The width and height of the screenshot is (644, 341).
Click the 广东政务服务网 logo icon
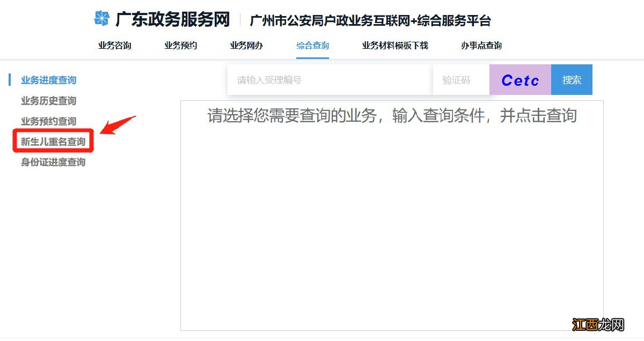coord(101,19)
